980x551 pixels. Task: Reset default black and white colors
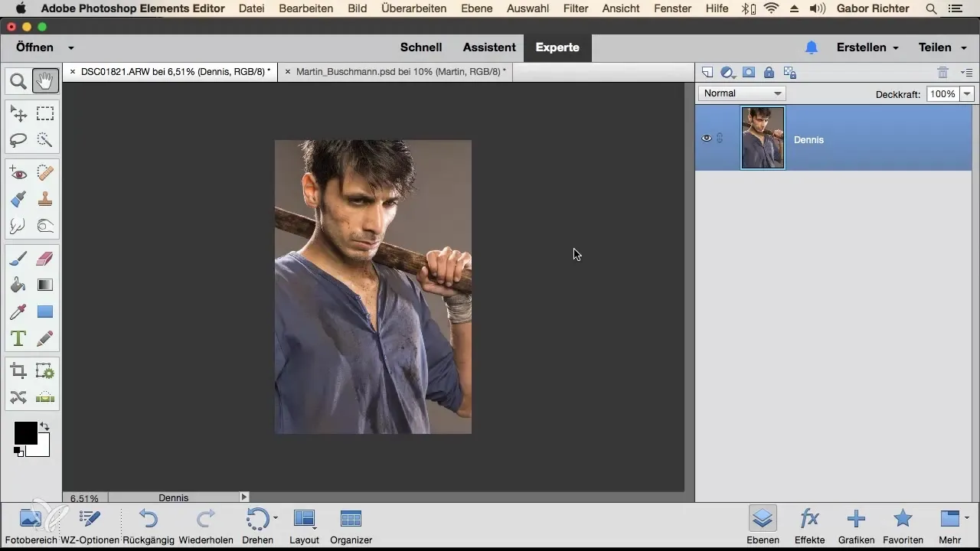click(18, 452)
